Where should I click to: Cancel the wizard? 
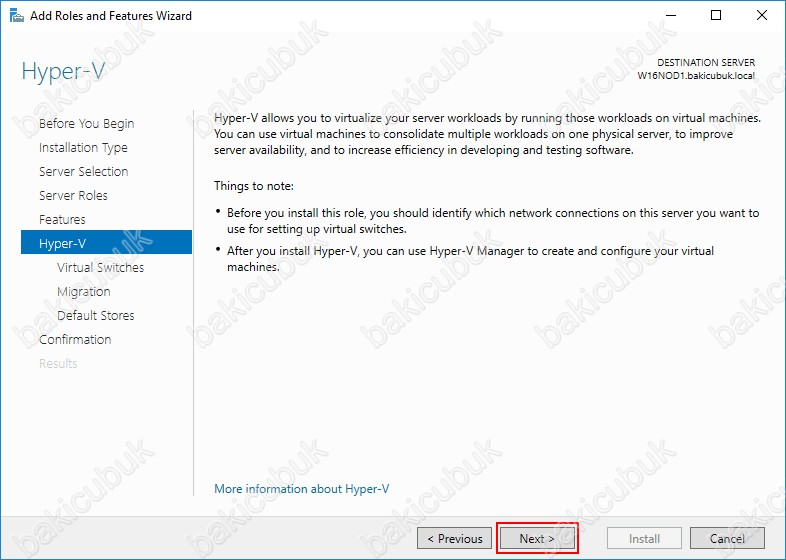(x=727, y=538)
